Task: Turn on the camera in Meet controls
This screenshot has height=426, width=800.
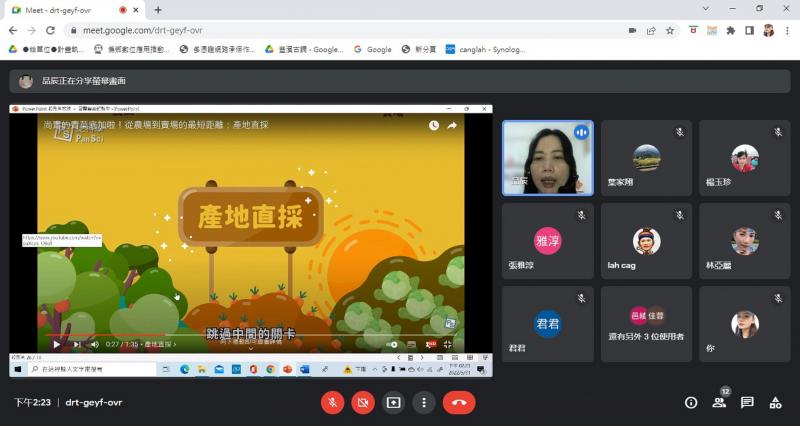Action: pyautogui.click(x=363, y=403)
